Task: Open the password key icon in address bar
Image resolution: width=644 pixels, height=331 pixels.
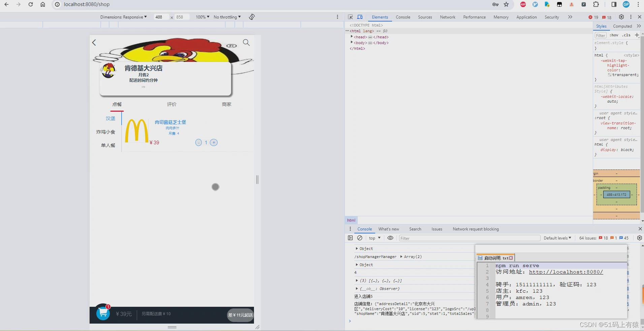Action: 495,4
